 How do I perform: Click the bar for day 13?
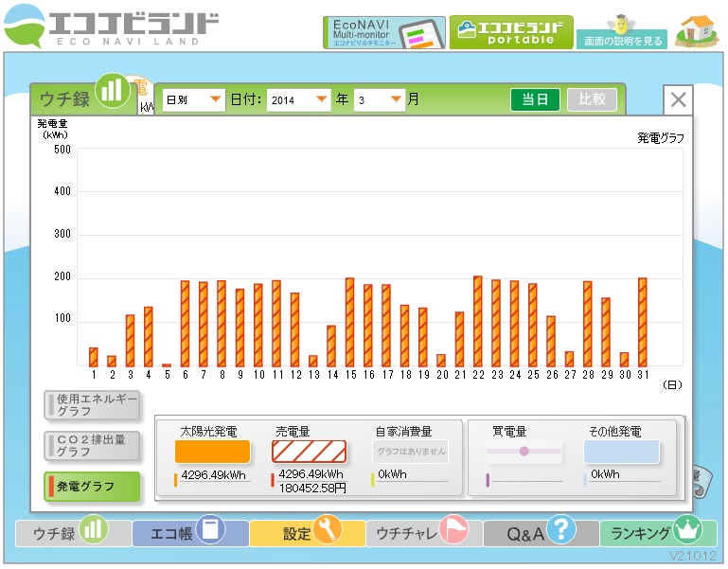(313, 361)
